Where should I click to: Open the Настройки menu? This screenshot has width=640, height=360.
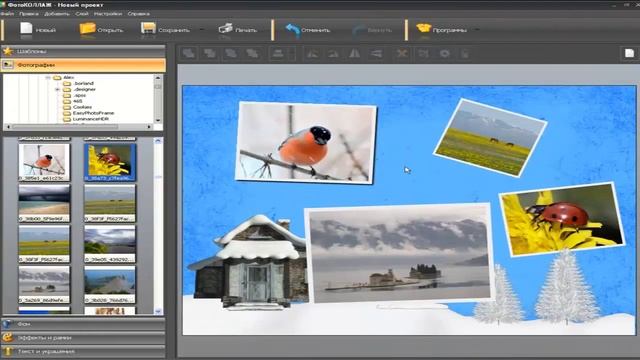[x=108, y=13]
